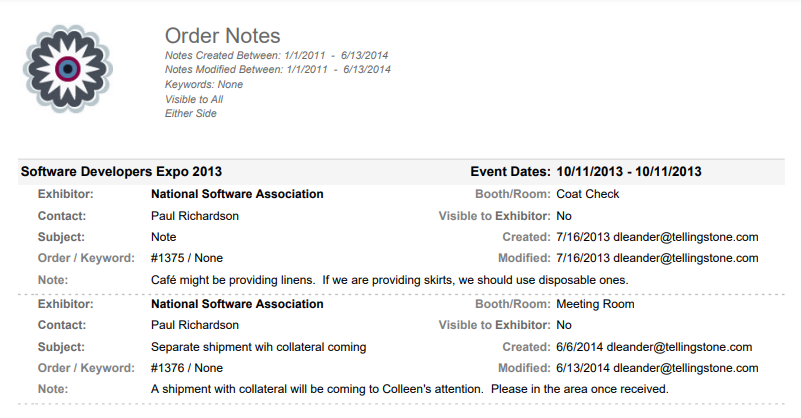Click the note about Café providing linens
The height and width of the screenshot is (418, 801).
click(x=389, y=279)
